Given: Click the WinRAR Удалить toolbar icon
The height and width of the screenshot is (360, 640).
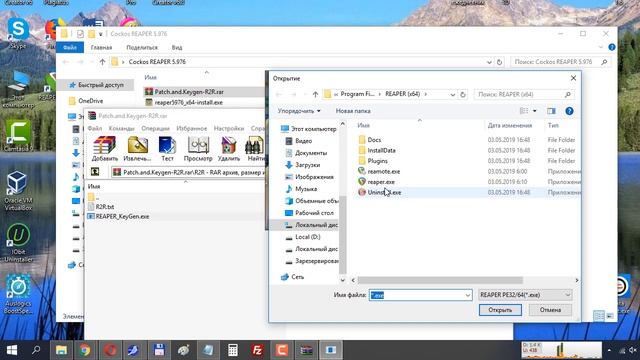Looking at the screenshot, I should 229,149.
